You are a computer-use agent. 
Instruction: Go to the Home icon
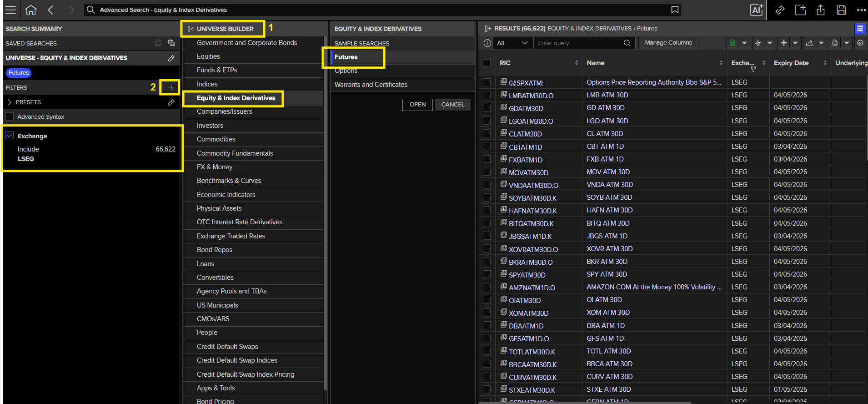point(31,10)
